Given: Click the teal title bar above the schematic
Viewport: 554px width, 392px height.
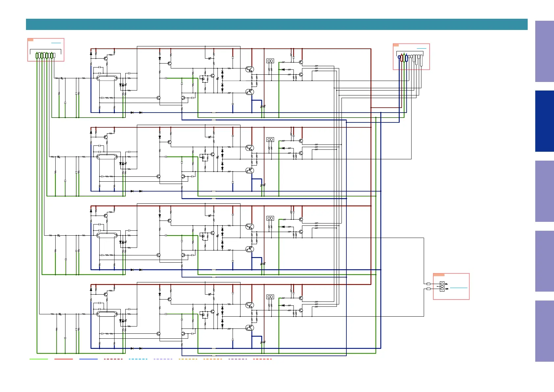Looking at the screenshot, I should tap(277, 24).
